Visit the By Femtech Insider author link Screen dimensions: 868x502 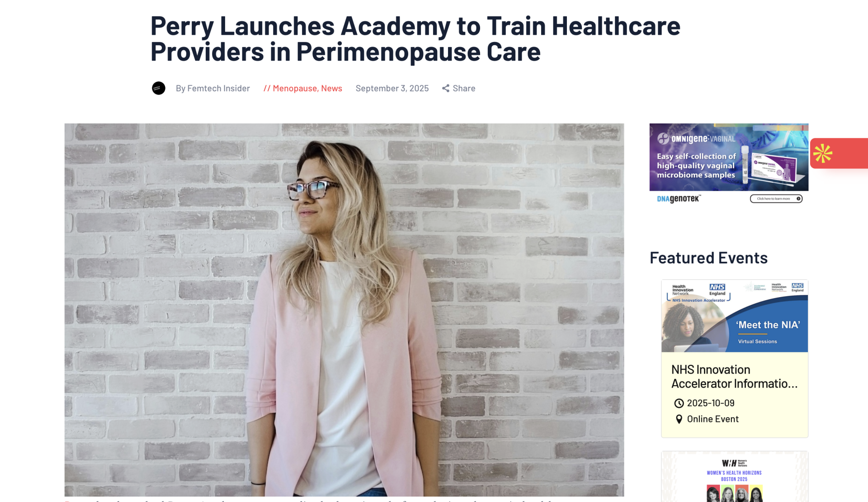(x=212, y=88)
